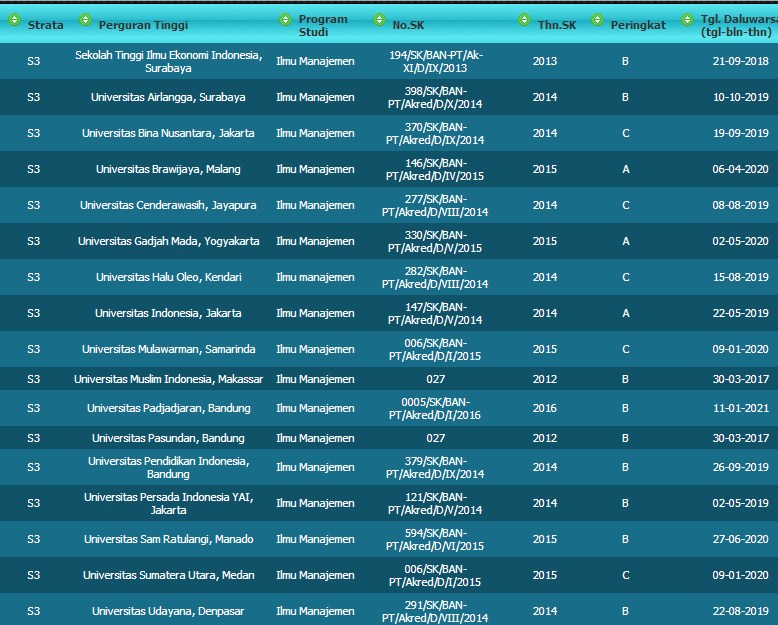Click SK number 277/SK/BAN-PT/Akred/D/VIII/2014
The width and height of the screenshot is (778, 625).
pyautogui.click(x=435, y=205)
